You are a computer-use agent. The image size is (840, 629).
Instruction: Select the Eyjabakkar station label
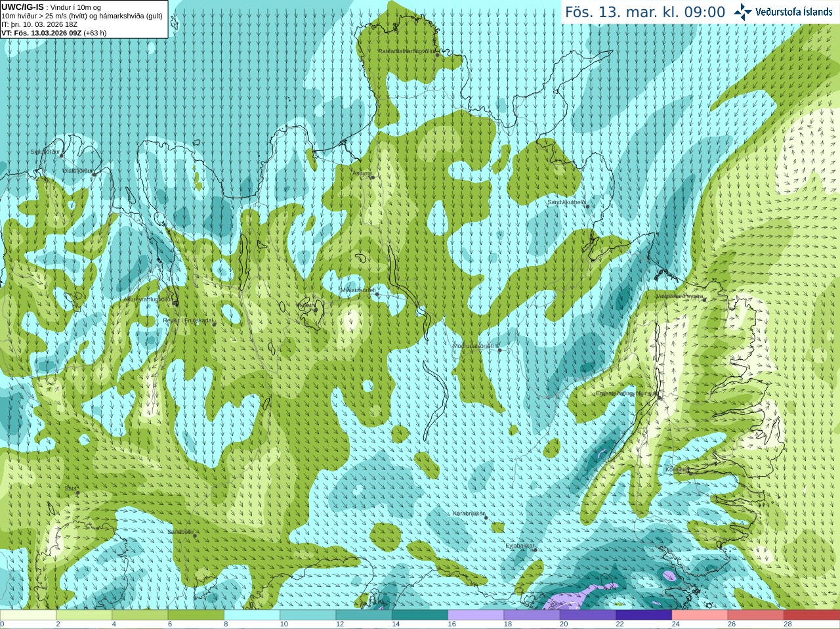coord(518,546)
